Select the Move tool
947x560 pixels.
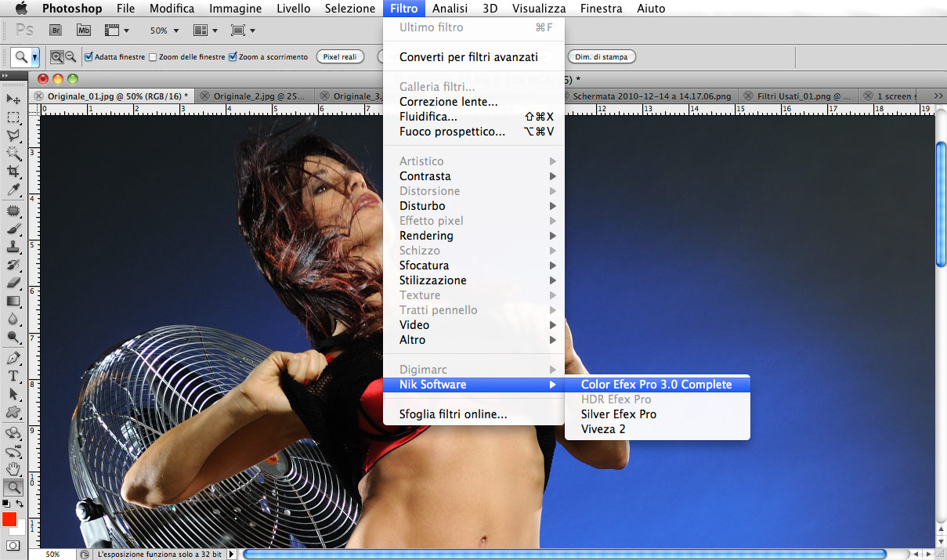pos(13,99)
